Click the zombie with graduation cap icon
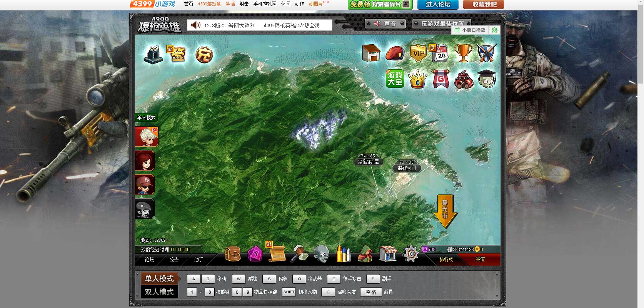Viewport: 644px width, 308px height. (487, 79)
